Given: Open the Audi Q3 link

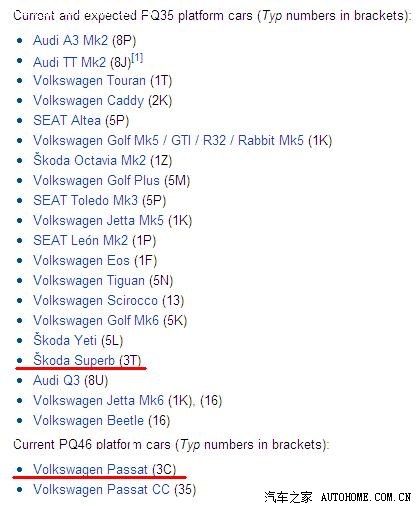Looking at the screenshot, I should 56,381.
